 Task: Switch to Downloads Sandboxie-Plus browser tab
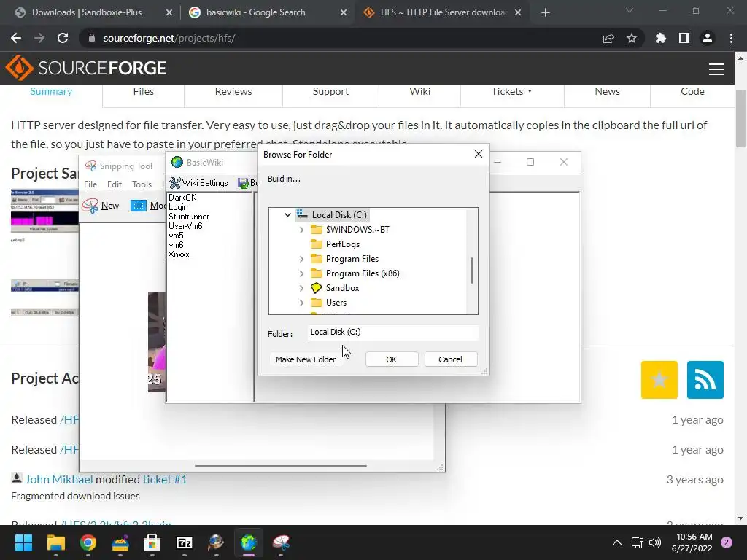(x=87, y=12)
